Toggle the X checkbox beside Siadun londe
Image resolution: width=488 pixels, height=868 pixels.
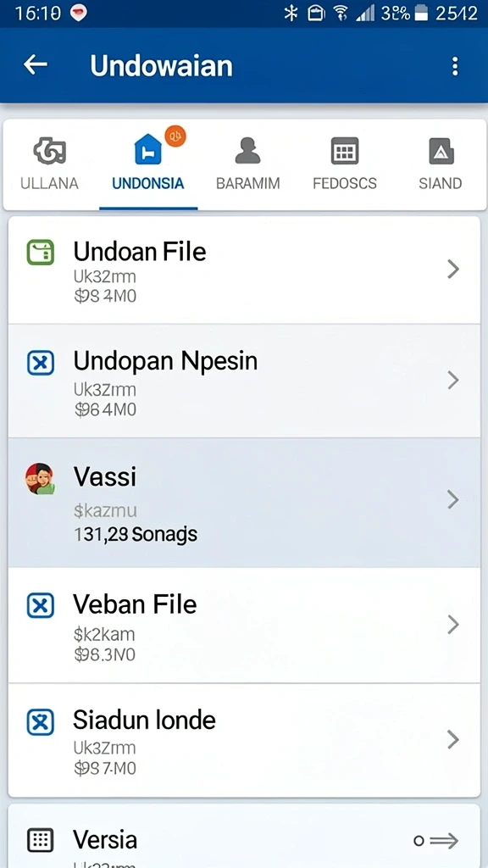pyautogui.click(x=41, y=722)
